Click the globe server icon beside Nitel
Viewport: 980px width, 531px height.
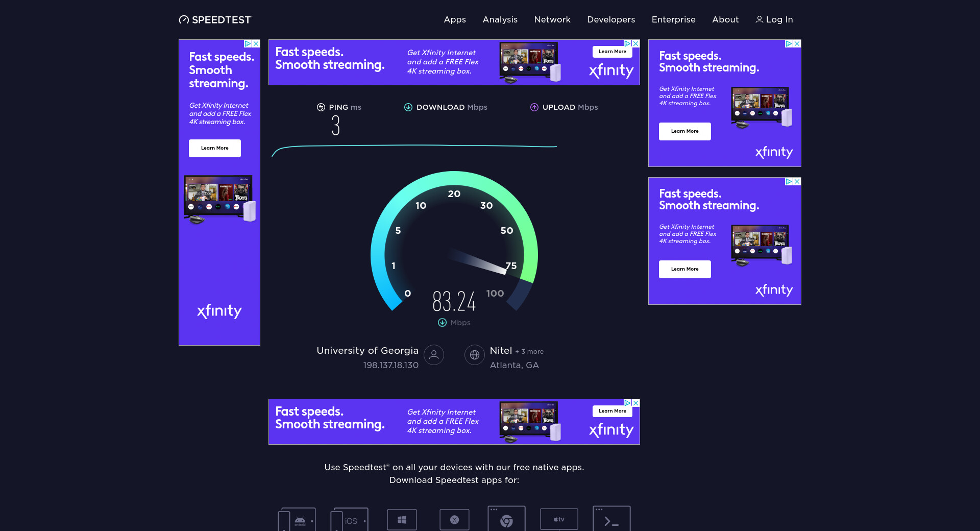[x=475, y=355]
